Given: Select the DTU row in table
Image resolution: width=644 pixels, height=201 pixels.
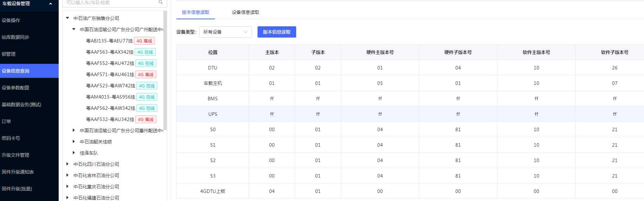Looking at the screenshot, I should (x=410, y=68).
